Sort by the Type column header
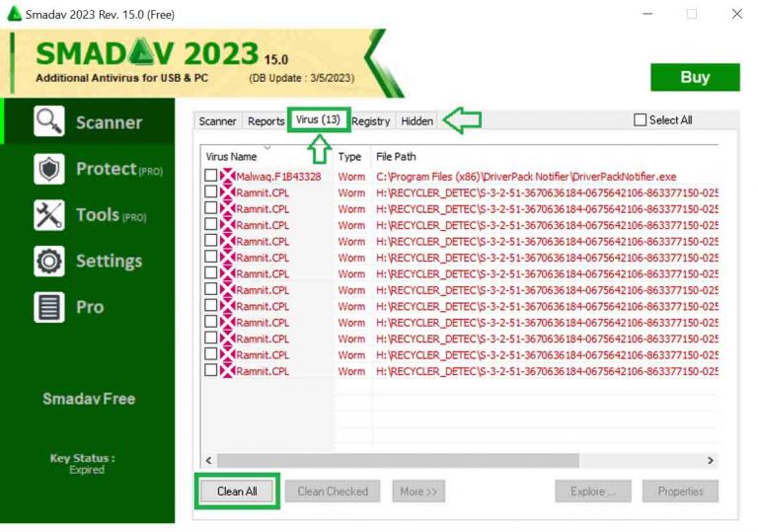The height and width of the screenshot is (532, 758). (x=352, y=156)
